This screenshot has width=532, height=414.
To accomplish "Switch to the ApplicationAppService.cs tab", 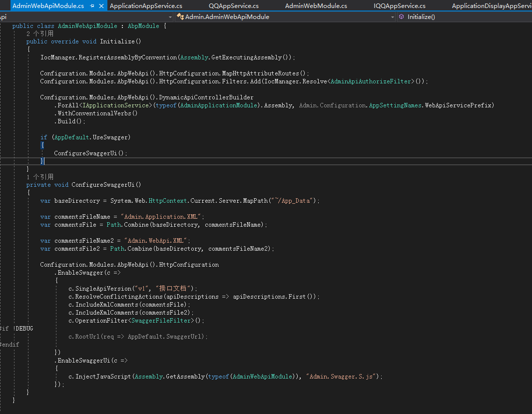I will tap(147, 5).
